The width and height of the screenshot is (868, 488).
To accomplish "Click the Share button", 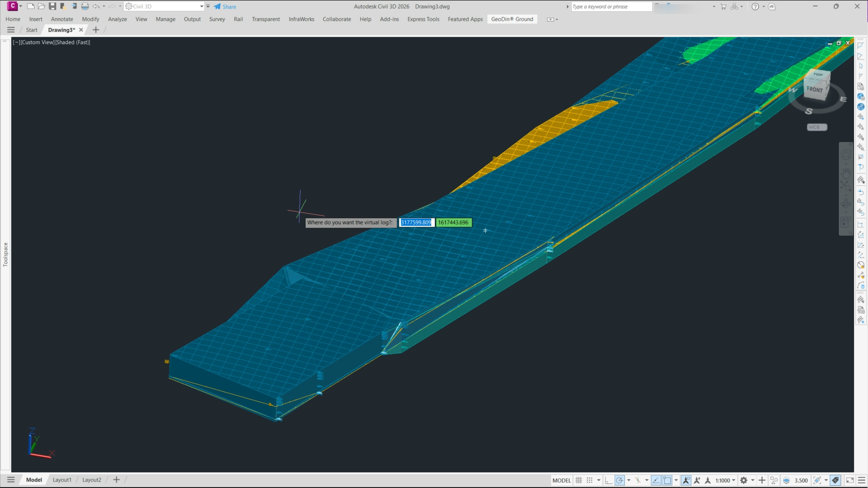I will tap(225, 6).
